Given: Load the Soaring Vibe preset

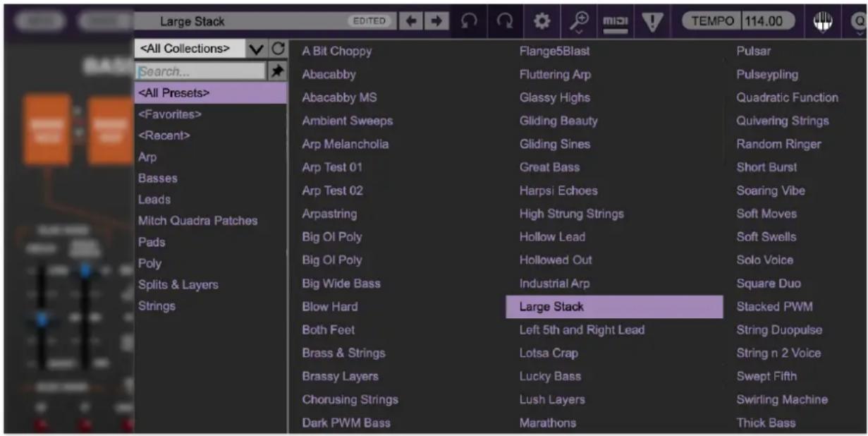Looking at the screenshot, I should [x=771, y=190].
